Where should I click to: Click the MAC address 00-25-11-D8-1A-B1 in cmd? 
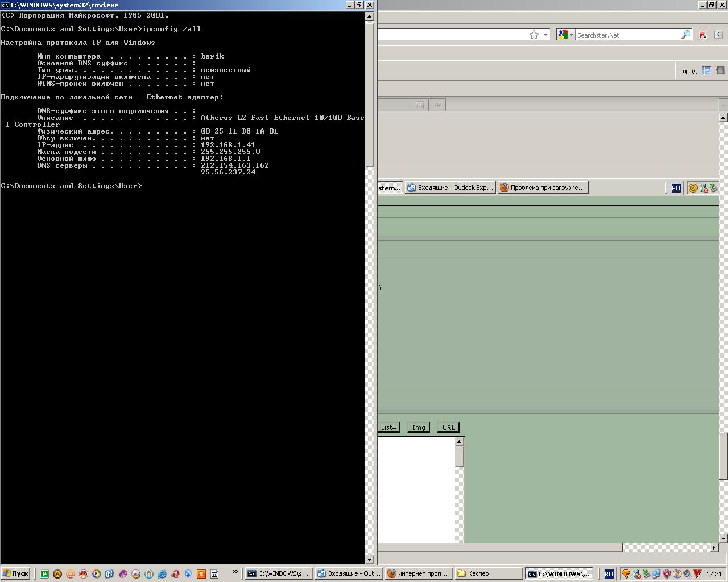coord(239,131)
